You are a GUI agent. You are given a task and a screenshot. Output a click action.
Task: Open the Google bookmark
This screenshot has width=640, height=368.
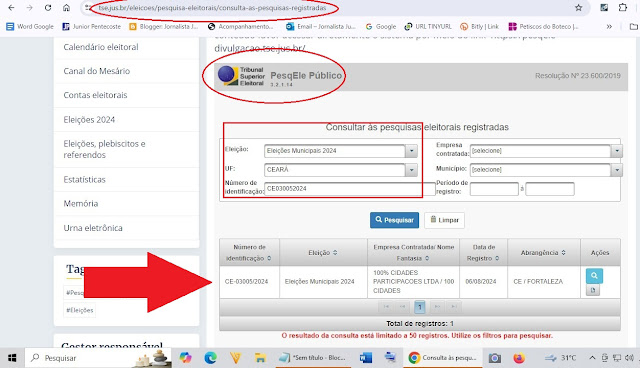click(380, 27)
